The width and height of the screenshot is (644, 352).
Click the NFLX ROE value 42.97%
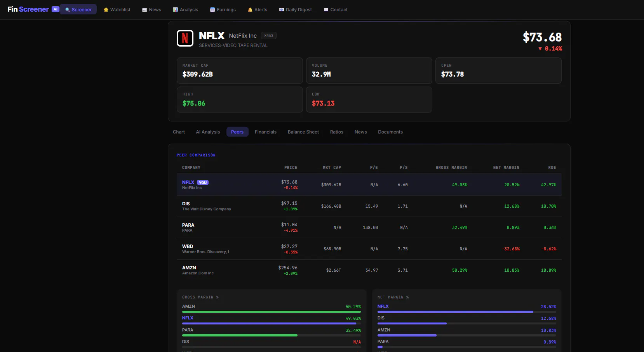point(549,185)
